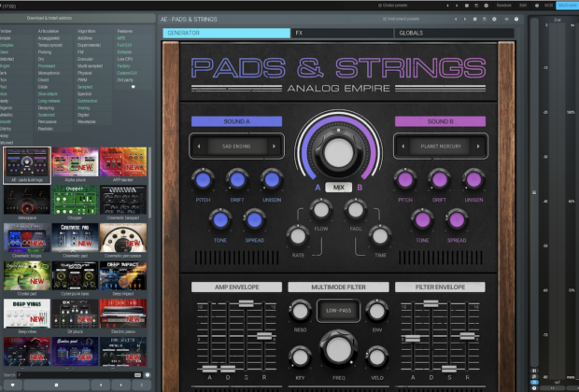Image resolution: width=579 pixels, height=392 pixels.
Task: Click Multi-core button in top bar
Action: (567, 6)
